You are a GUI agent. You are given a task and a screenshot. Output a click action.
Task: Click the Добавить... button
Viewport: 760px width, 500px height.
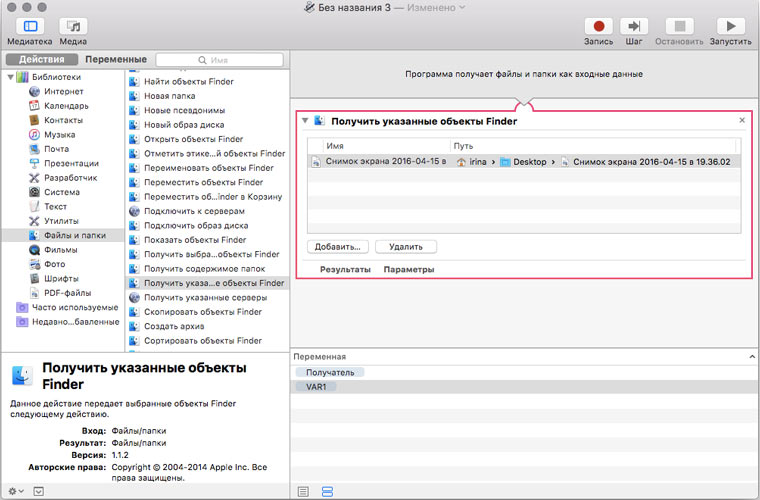coord(337,246)
